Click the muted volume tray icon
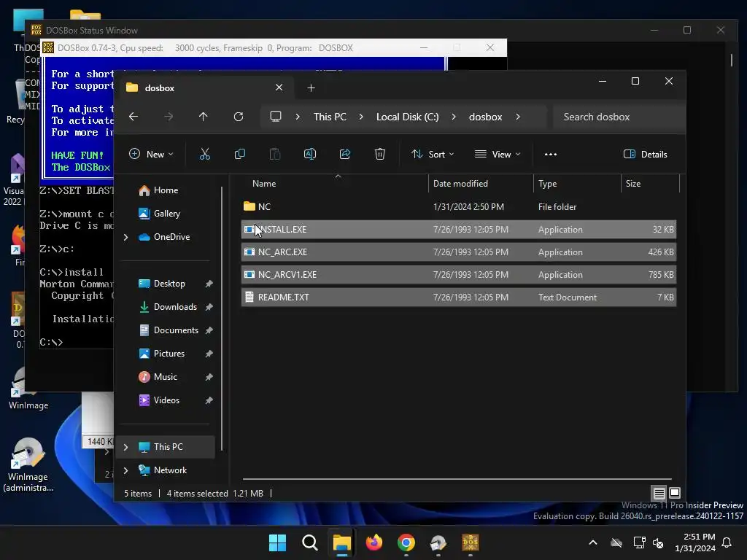Image resolution: width=747 pixels, height=560 pixels. pos(659,542)
